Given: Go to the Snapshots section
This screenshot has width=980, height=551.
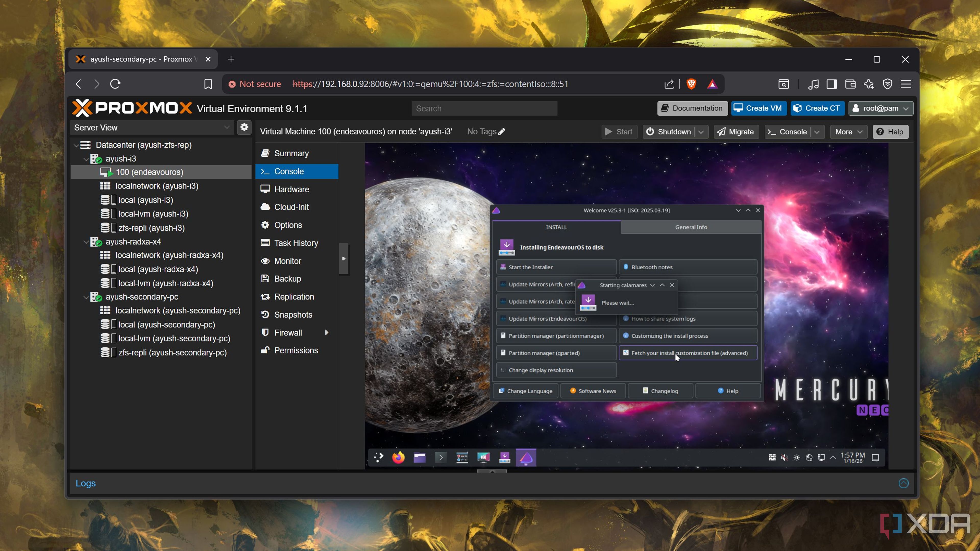Looking at the screenshot, I should (297, 315).
